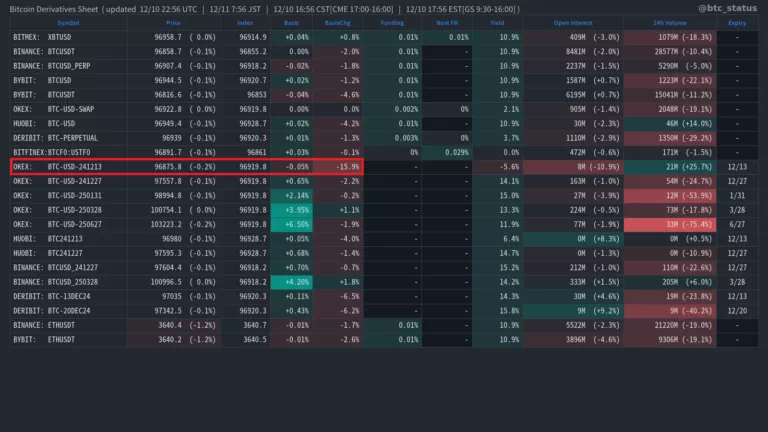Select the OKEX: BTC-USD-250627 symbol cell
The image size is (768, 432).
click(x=68, y=224)
